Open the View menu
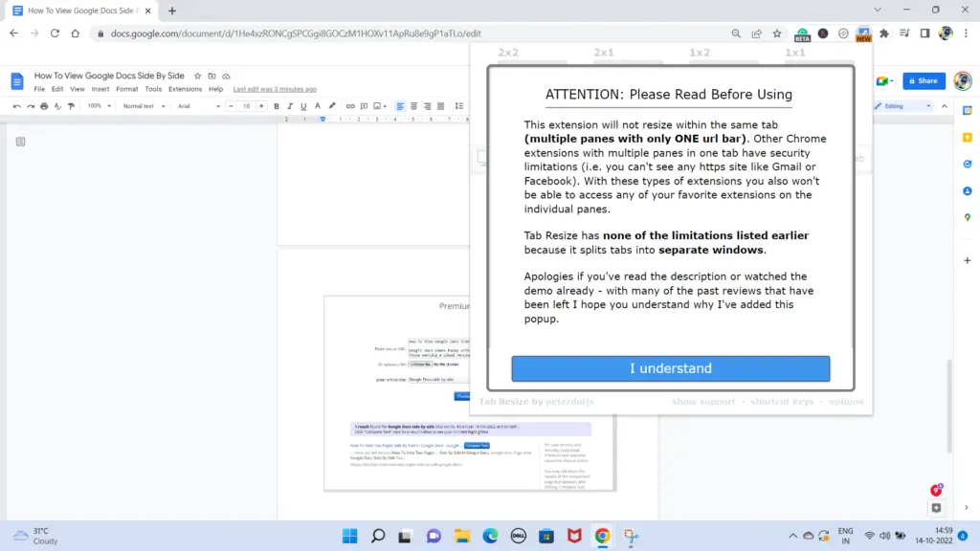The height and width of the screenshot is (551, 980). coord(78,89)
